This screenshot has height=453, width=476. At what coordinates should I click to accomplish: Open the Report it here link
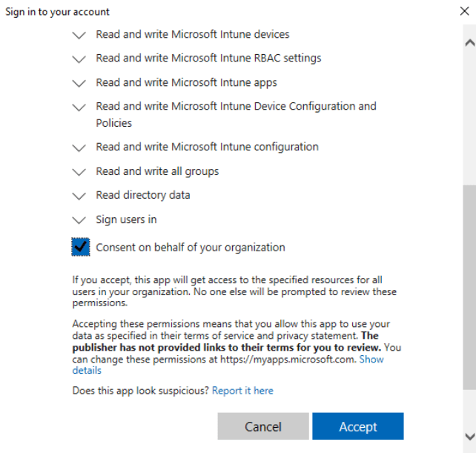coord(242,390)
